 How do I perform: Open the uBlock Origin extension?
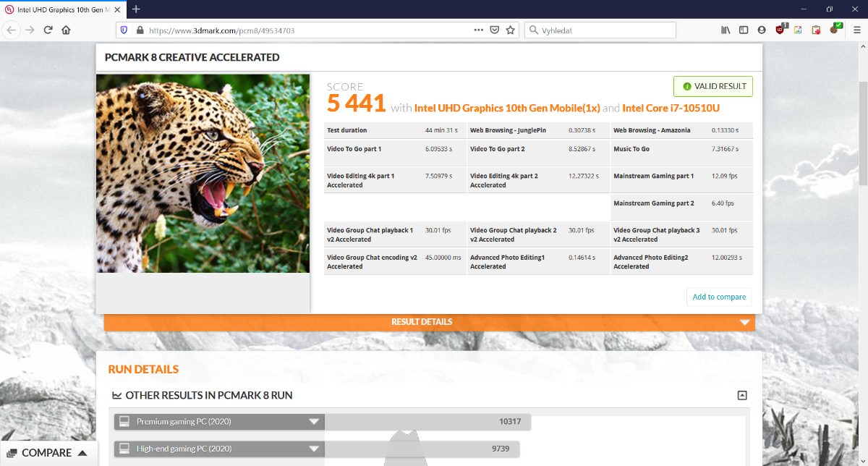[780, 30]
